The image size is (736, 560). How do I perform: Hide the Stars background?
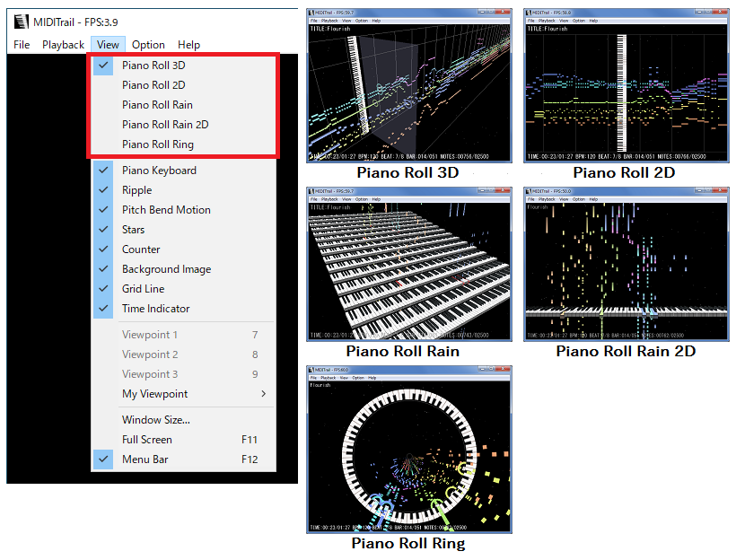point(184,230)
